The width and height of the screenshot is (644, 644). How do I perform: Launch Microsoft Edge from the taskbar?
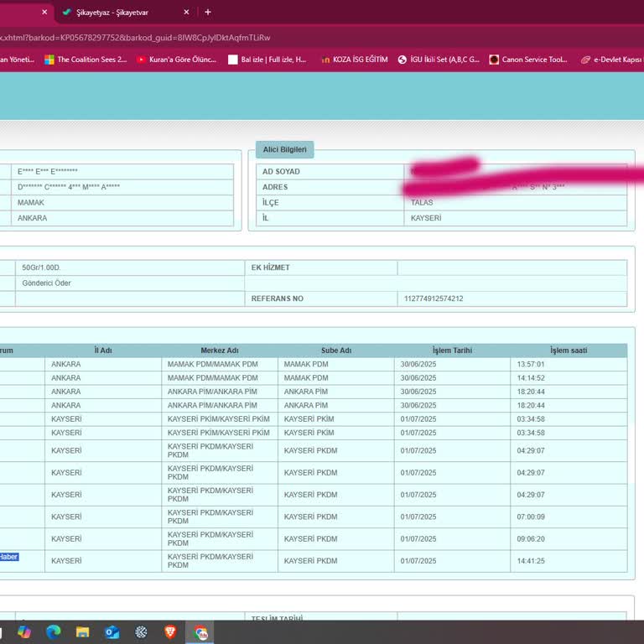tap(53, 631)
